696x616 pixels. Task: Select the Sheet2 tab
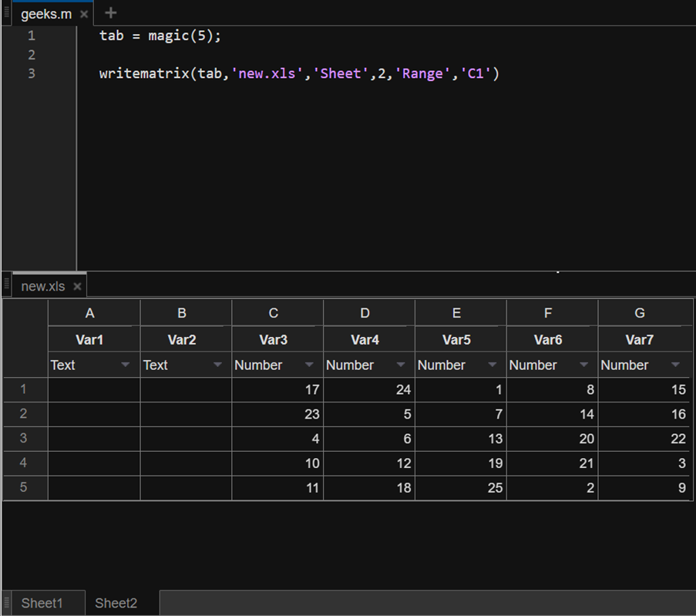(x=116, y=603)
